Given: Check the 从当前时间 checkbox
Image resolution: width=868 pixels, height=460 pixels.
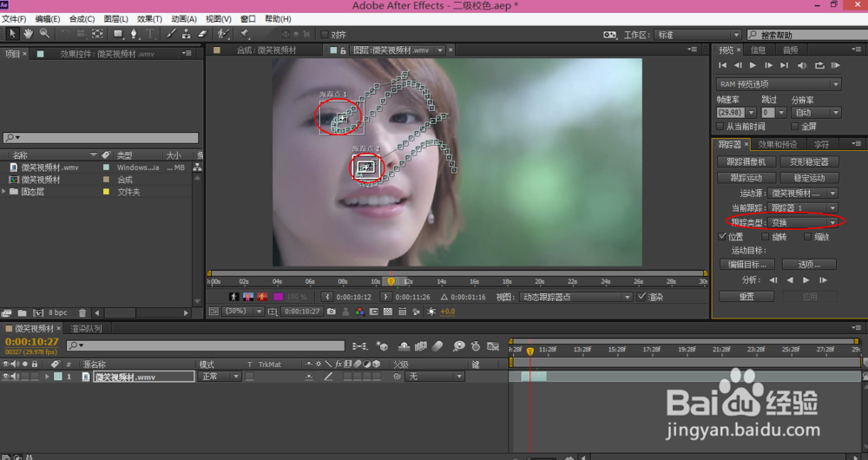Looking at the screenshot, I should [x=720, y=127].
